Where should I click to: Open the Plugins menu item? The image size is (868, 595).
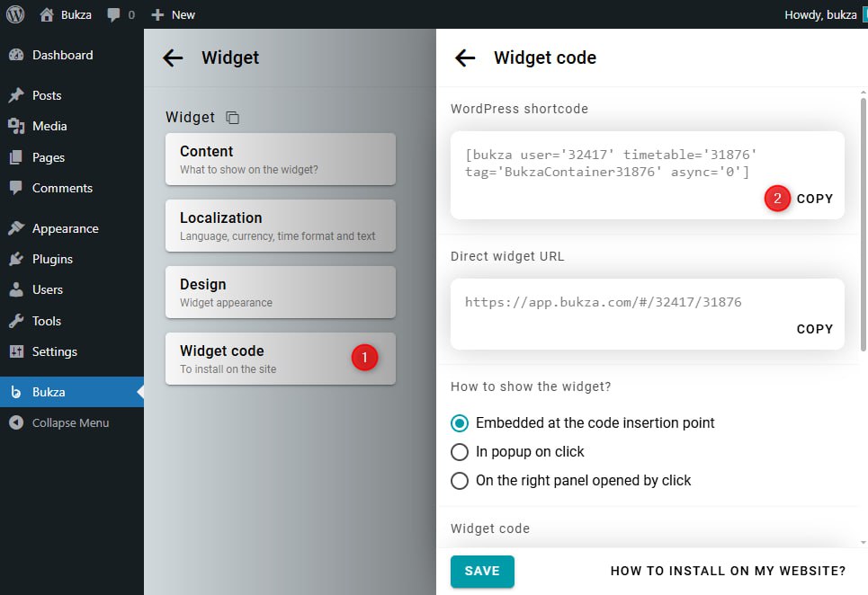tap(52, 259)
